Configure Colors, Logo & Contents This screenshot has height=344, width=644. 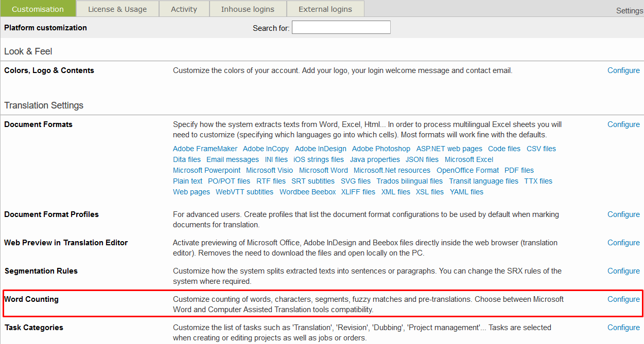[x=623, y=70]
